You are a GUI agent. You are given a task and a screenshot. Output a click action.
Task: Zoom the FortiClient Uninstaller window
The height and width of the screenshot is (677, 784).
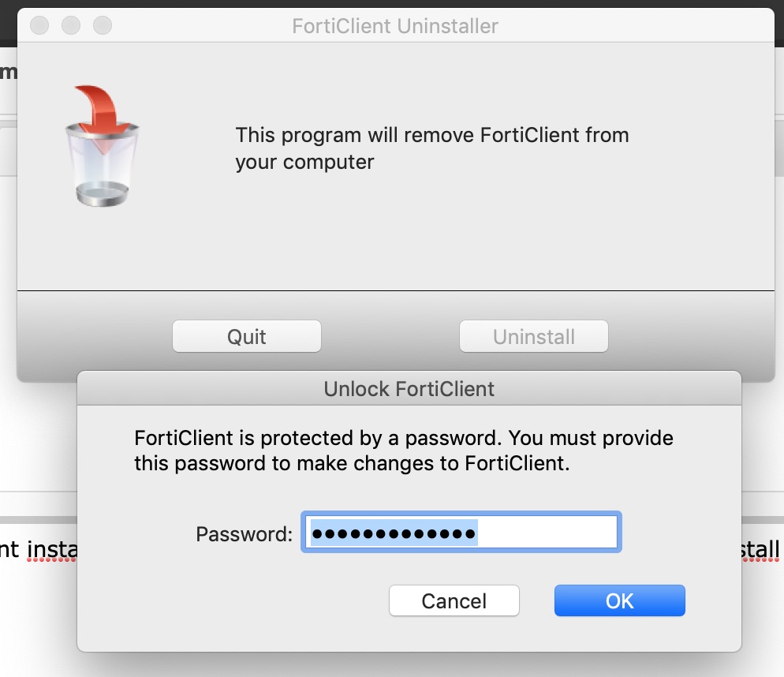103,26
